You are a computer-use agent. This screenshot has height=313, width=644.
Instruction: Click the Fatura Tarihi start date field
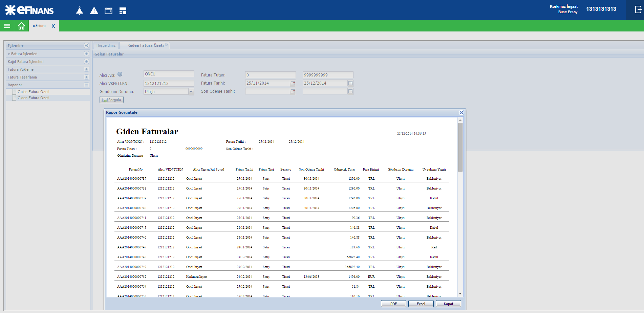(268, 83)
